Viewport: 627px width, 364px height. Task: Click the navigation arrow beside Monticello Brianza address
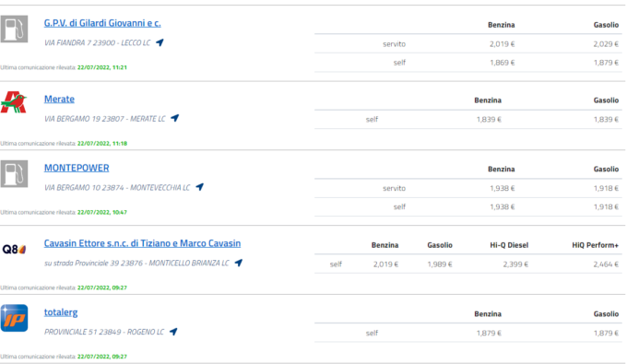pyautogui.click(x=238, y=263)
